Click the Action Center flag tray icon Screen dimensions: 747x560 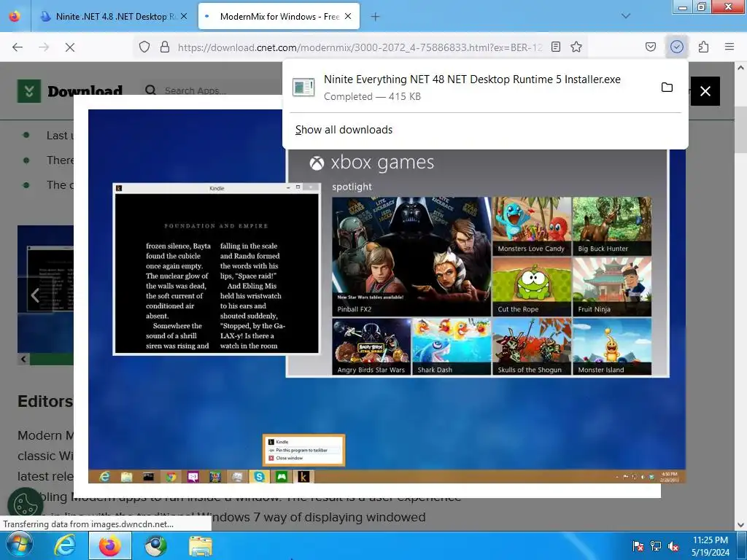pos(638,545)
